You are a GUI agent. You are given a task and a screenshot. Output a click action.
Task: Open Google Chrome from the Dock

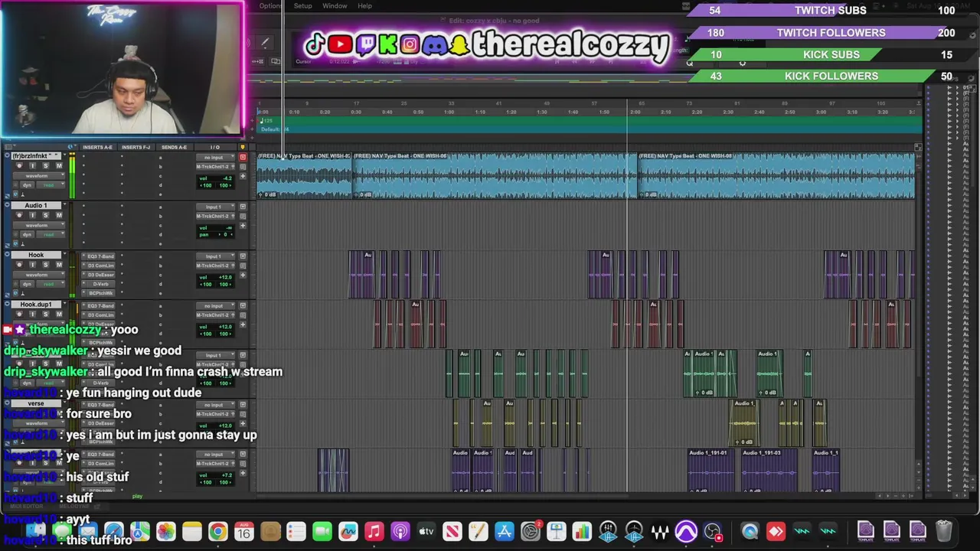click(217, 531)
